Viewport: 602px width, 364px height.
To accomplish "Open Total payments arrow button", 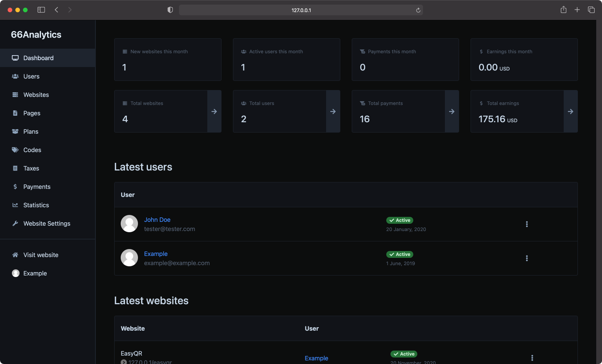I will pos(452,111).
